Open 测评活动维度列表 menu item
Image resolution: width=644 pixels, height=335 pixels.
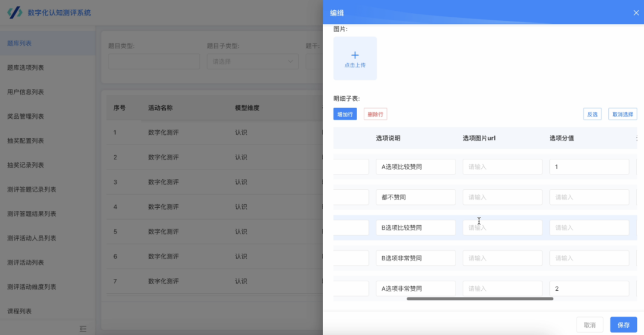[x=48, y=287]
